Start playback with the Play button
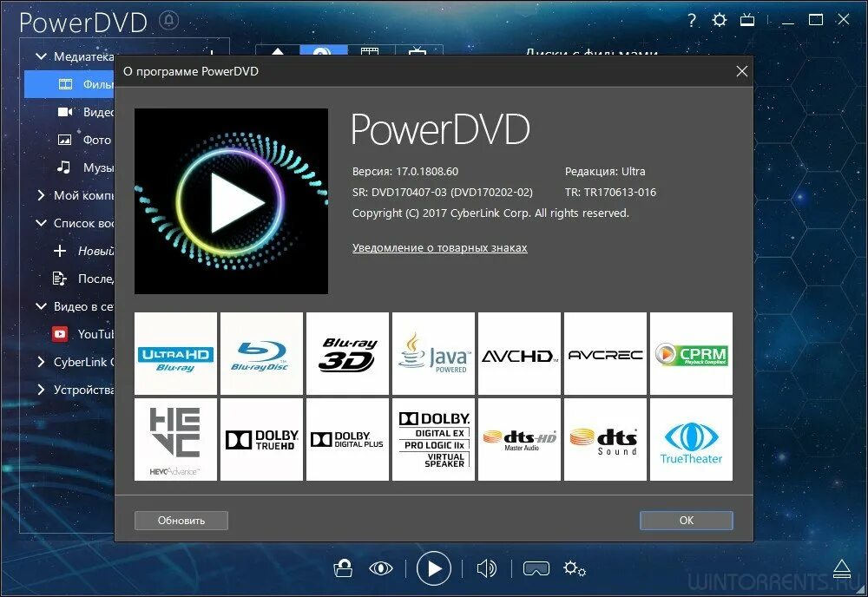Viewport: 868px width, 597px height. pos(433,568)
